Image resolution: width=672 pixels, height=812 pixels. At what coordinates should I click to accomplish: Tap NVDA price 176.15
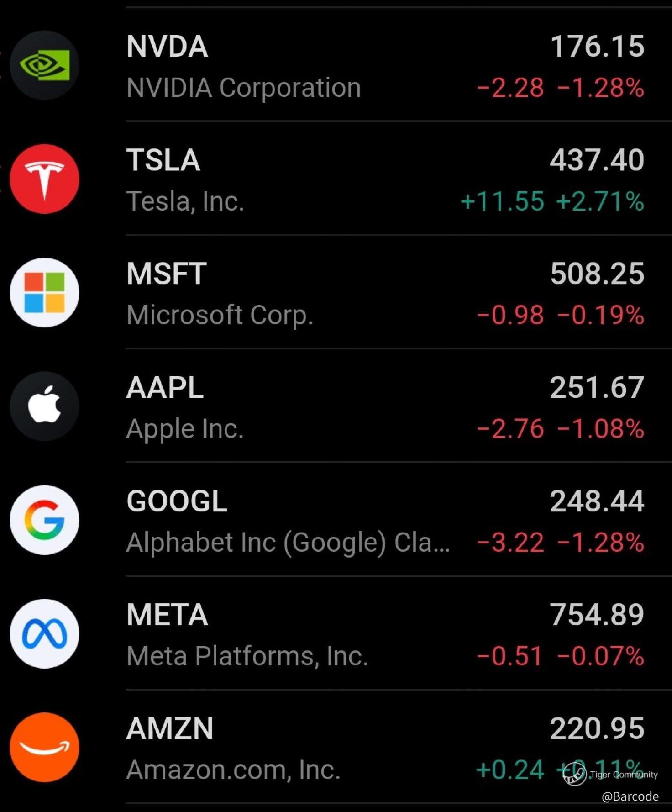[x=597, y=47]
